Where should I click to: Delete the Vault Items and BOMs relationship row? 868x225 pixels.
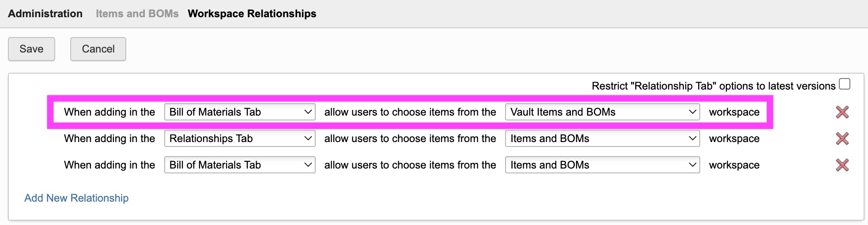click(842, 112)
